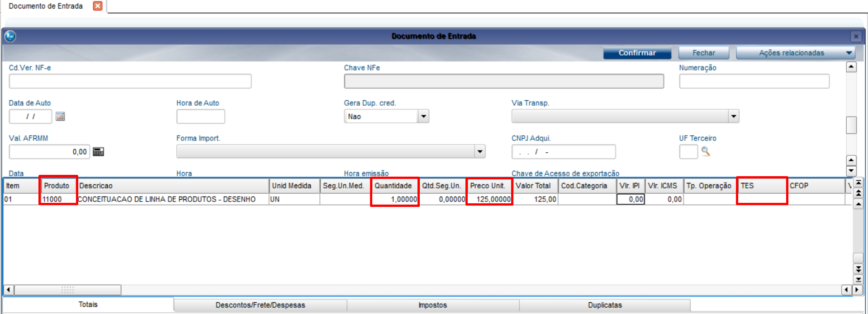This screenshot has width=868, height=314.
Task: Switch to the Impostos tab
Action: [432, 305]
